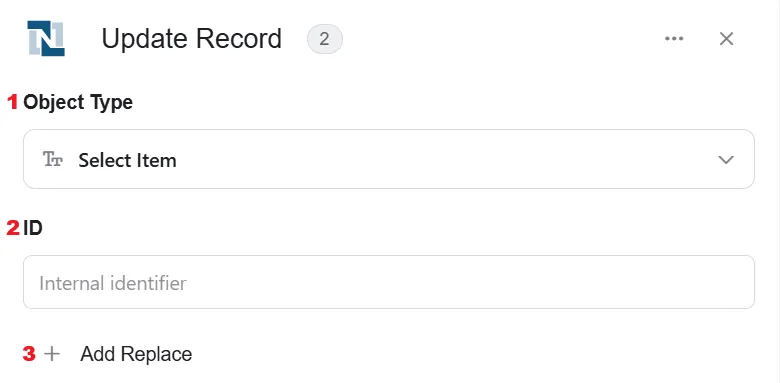Focus the Internal identifier input field
780x383 pixels.
[x=389, y=282]
